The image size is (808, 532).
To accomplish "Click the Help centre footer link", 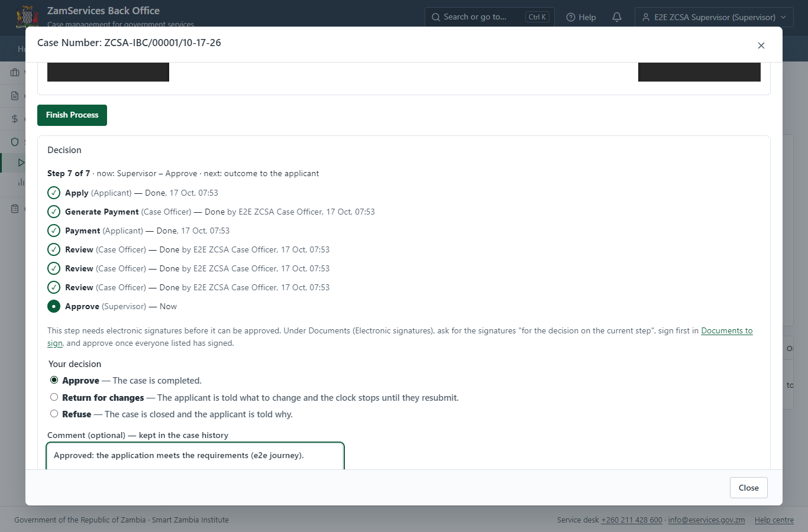I will [774, 520].
